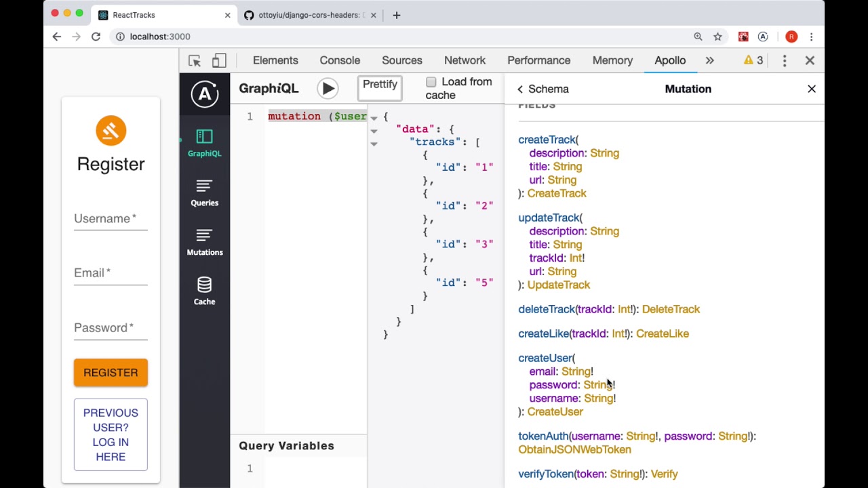The width and height of the screenshot is (868, 488).
Task: Click Previous User? Log in here button
Action: pyautogui.click(x=111, y=434)
